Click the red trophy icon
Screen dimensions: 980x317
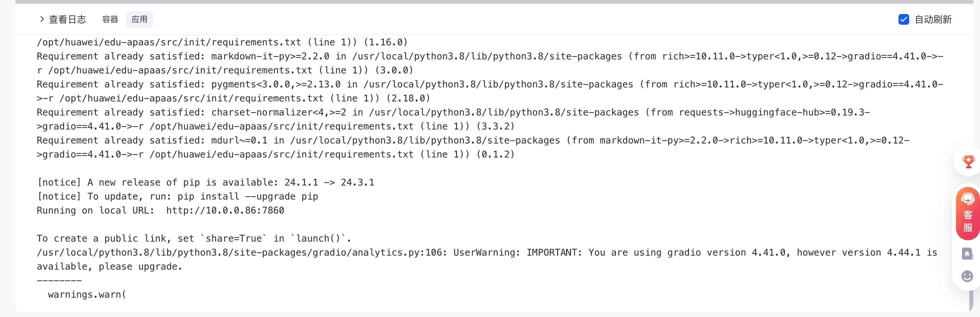point(968,161)
